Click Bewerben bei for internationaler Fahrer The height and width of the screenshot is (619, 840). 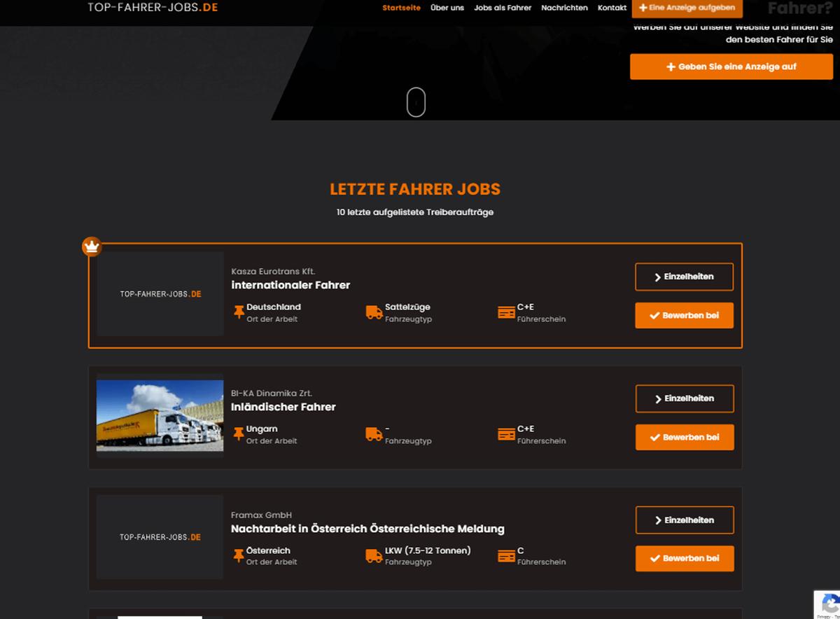684,315
